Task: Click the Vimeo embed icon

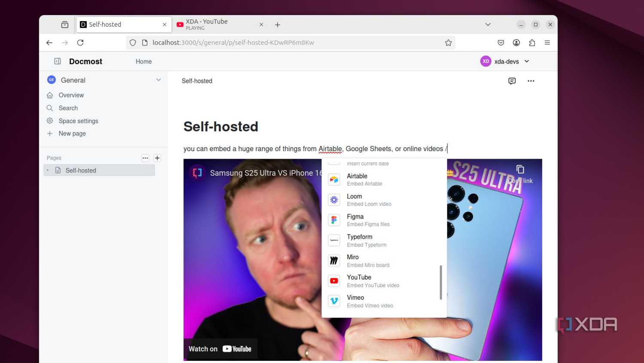Action: 334,301
